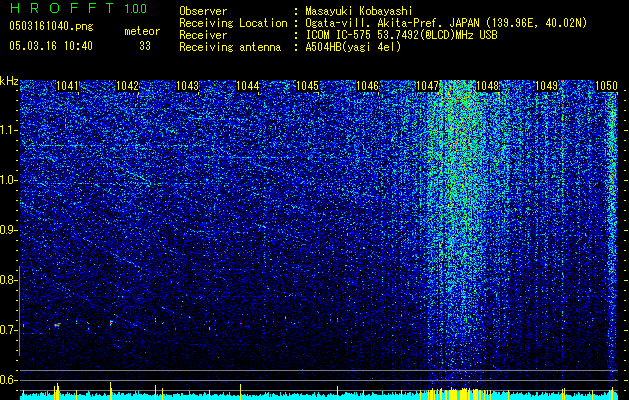629x400 pixels.
Task: Click the Receiving Location label
Action: (x=233, y=23)
